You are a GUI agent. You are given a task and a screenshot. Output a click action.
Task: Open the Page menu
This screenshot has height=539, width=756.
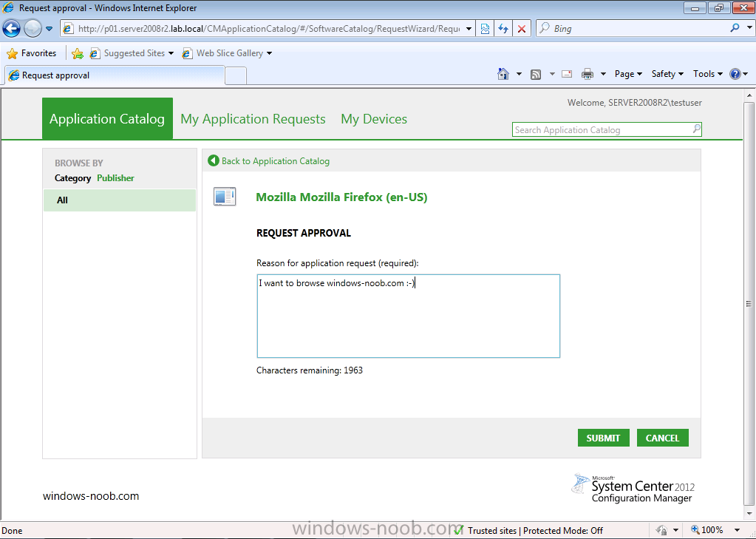click(x=628, y=74)
